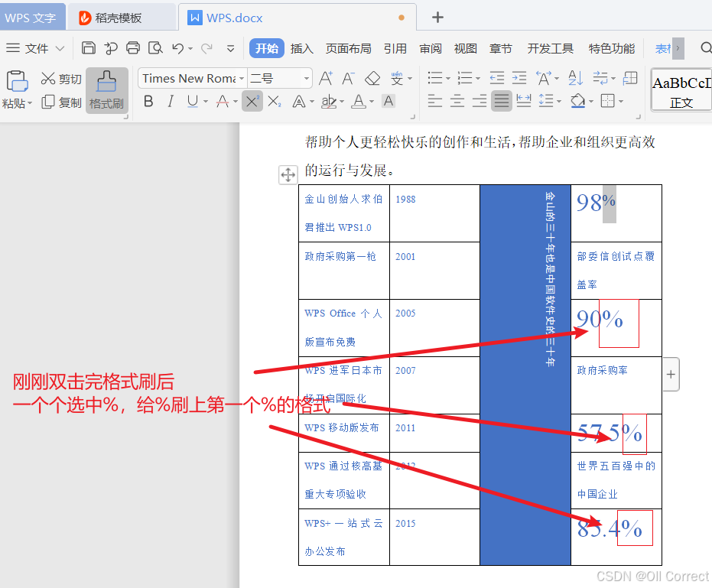The height and width of the screenshot is (588, 712).
Task: Switch to the 页面布局 ribbon tab
Action: click(348, 48)
